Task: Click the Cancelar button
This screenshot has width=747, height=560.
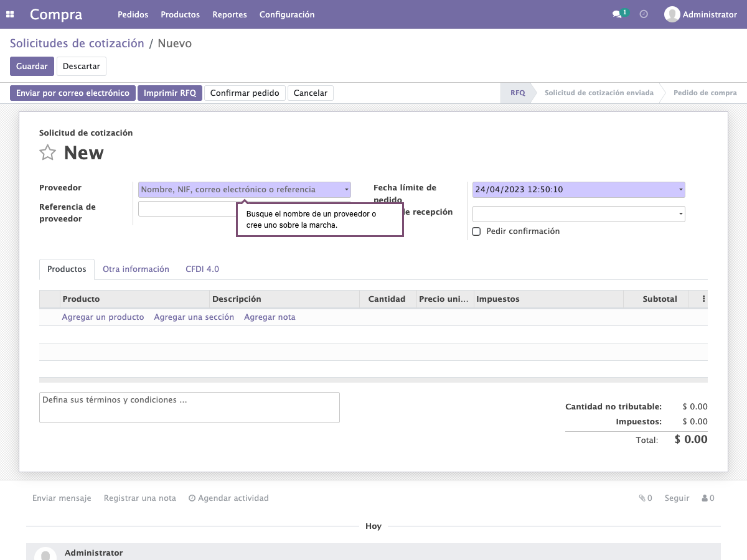Action: [311, 93]
